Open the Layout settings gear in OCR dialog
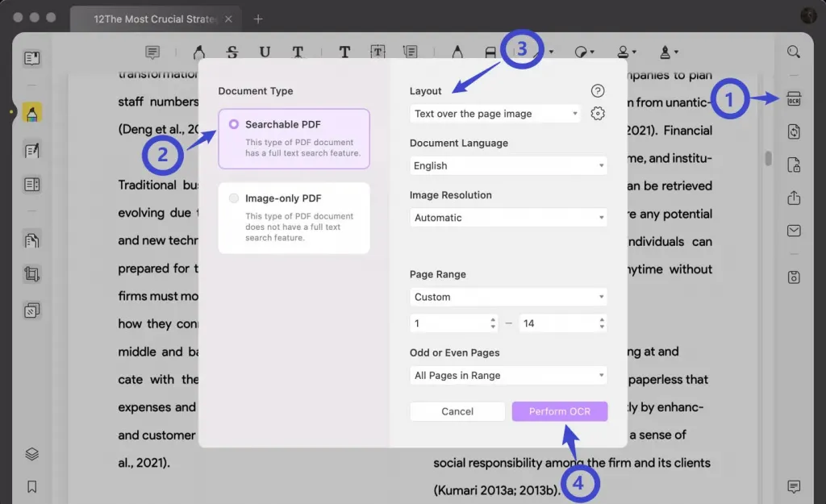Screen dimensions: 826x504 click(597, 114)
